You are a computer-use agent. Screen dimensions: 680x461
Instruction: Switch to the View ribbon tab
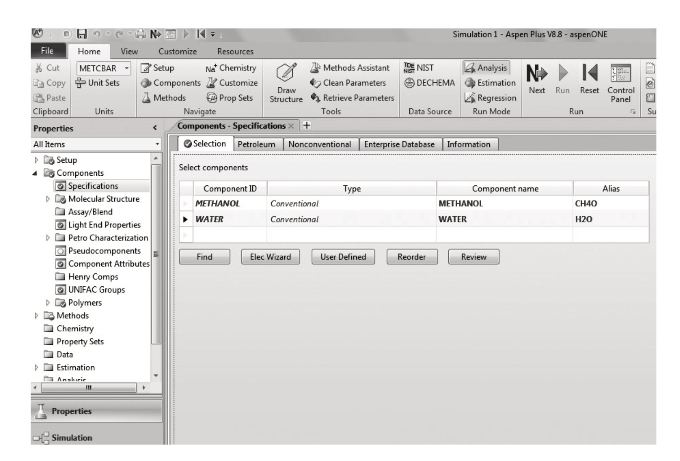coord(129,51)
